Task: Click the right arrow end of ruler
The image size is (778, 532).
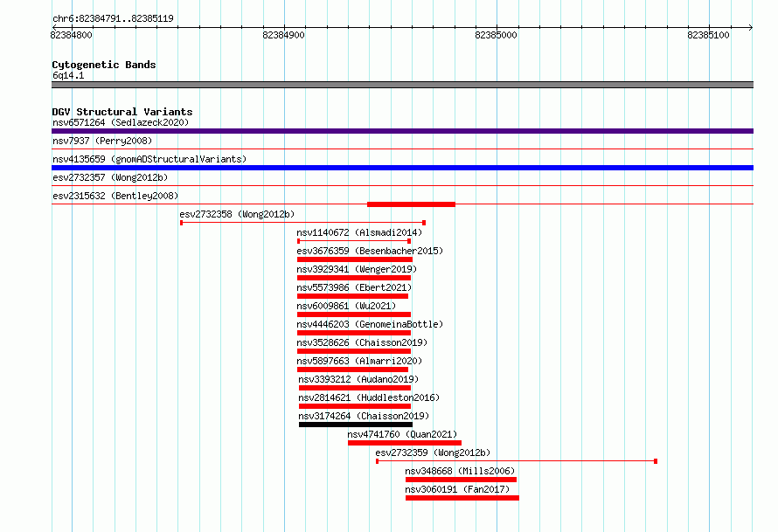Action: point(751,27)
